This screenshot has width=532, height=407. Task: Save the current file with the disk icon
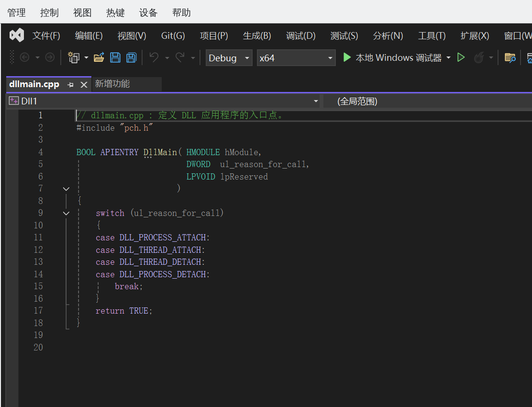click(x=115, y=58)
